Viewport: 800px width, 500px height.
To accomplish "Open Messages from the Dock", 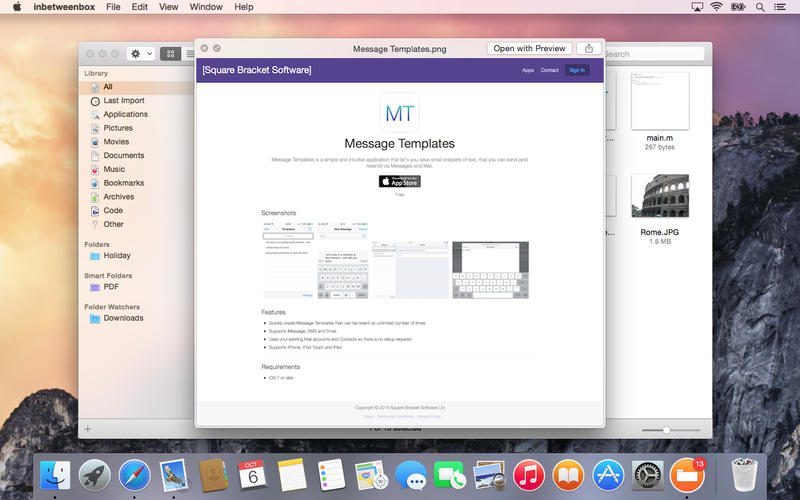I will (x=411, y=476).
